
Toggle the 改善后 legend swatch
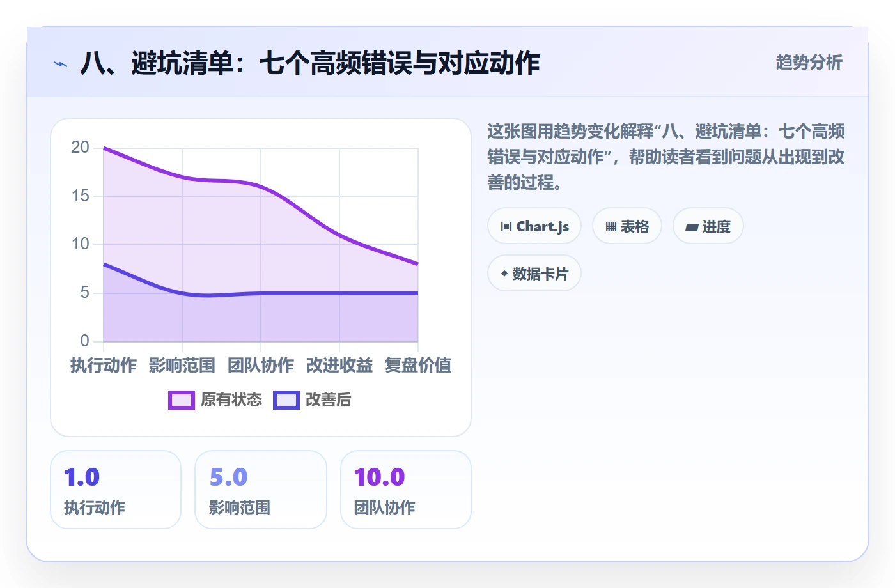(286, 400)
